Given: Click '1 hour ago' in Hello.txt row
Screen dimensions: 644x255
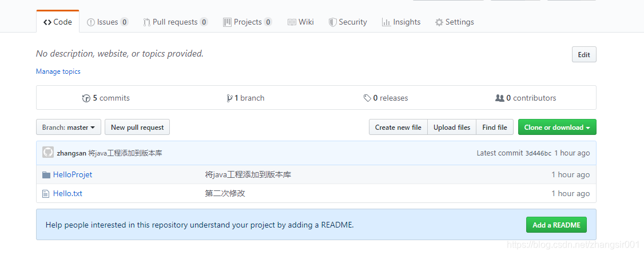Looking at the screenshot, I should coord(570,193).
